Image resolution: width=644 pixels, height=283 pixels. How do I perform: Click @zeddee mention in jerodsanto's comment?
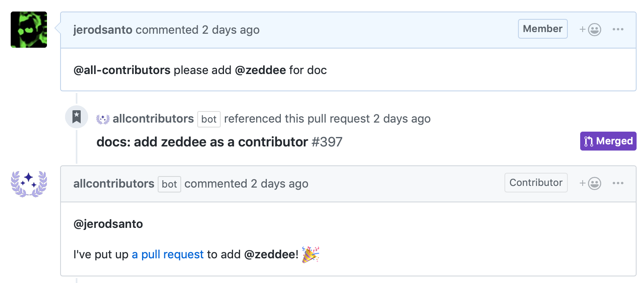tap(260, 70)
